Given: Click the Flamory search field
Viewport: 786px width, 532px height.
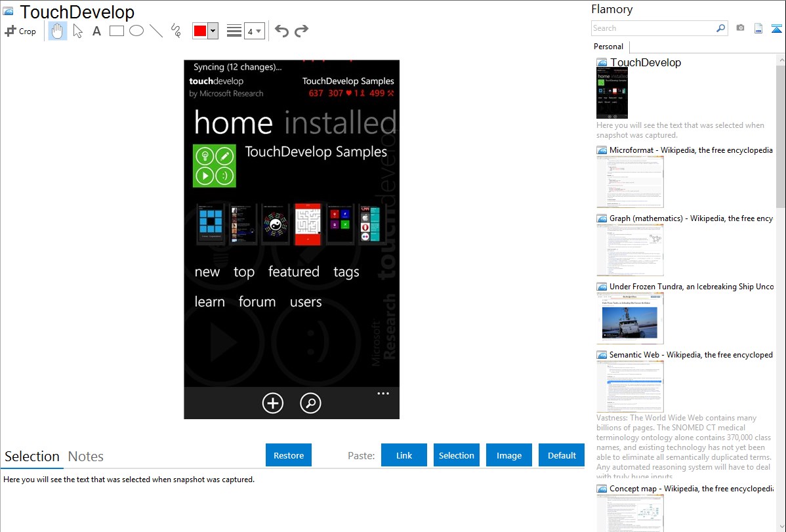Looking at the screenshot, I should point(653,28).
